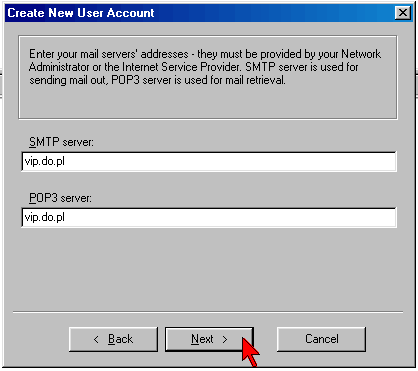Screen dimensions: 418x371
Task: Go back using the Back button
Action: 113,339
